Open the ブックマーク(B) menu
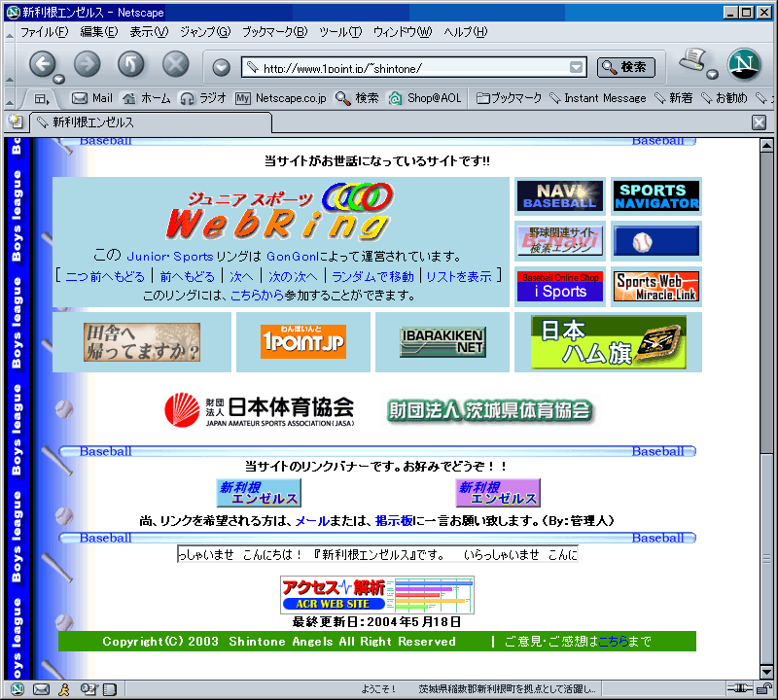The height and width of the screenshot is (700, 778). pos(274,32)
